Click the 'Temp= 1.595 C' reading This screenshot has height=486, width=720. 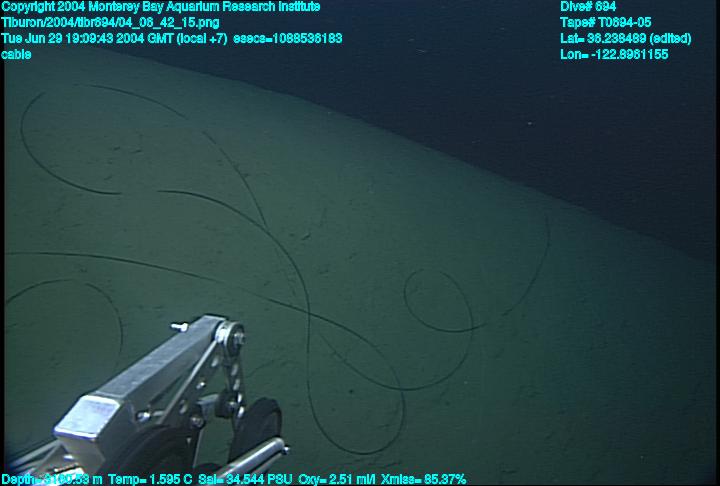(150, 480)
